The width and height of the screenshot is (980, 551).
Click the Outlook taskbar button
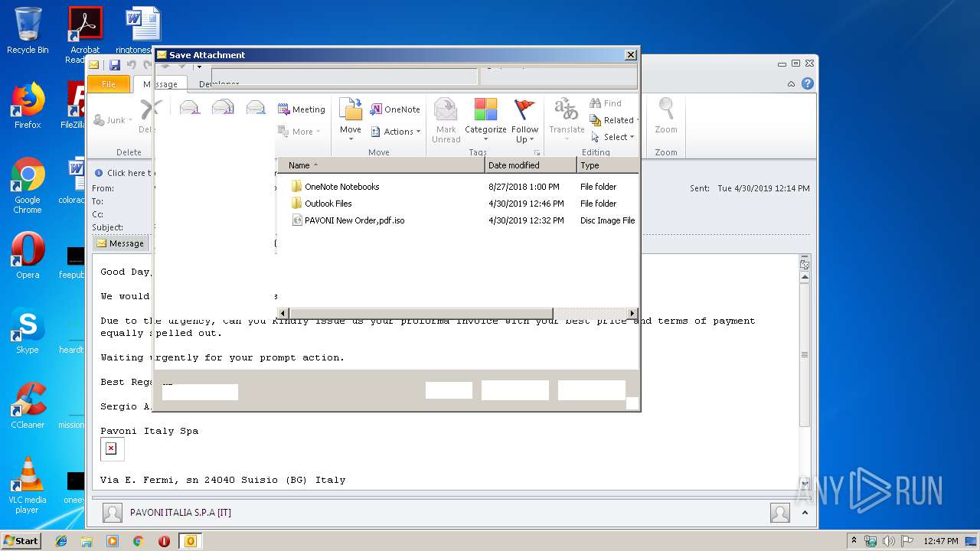(190, 541)
